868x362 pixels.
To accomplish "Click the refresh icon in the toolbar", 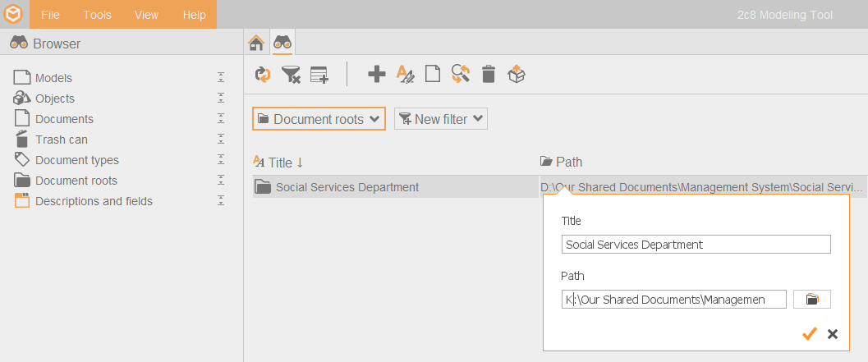I will click(x=263, y=74).
